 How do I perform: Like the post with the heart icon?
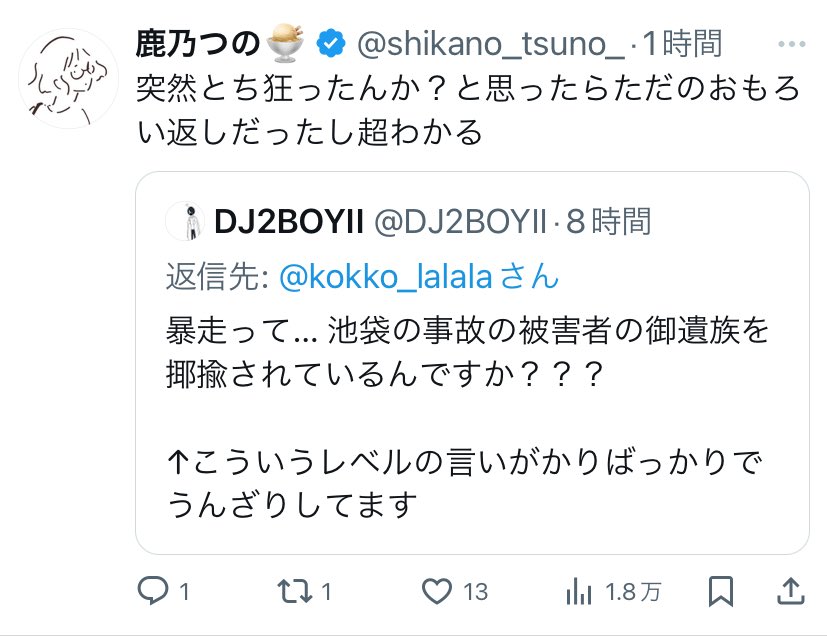click(x=437, y=592)
